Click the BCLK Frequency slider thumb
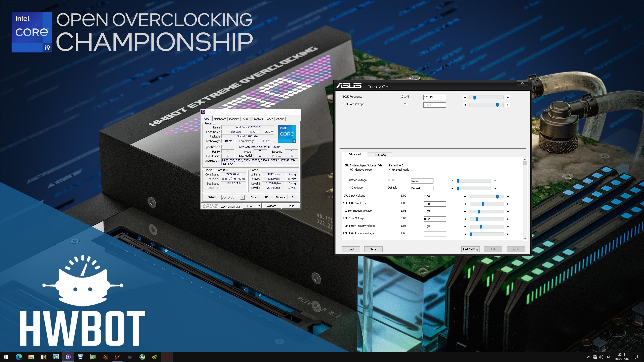 pos(474,98)
